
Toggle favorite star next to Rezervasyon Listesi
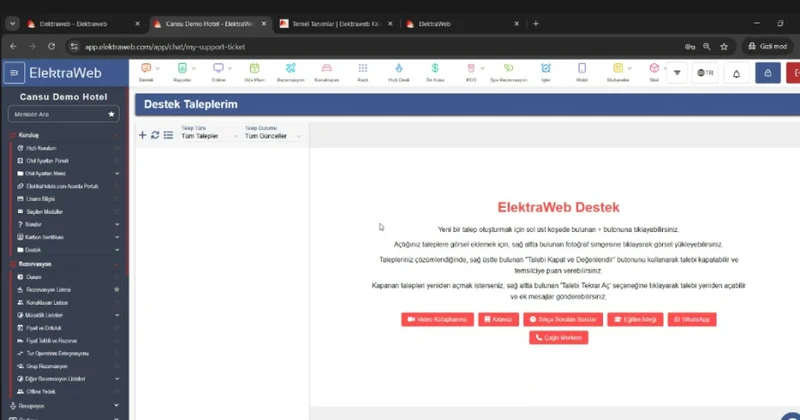117,289
